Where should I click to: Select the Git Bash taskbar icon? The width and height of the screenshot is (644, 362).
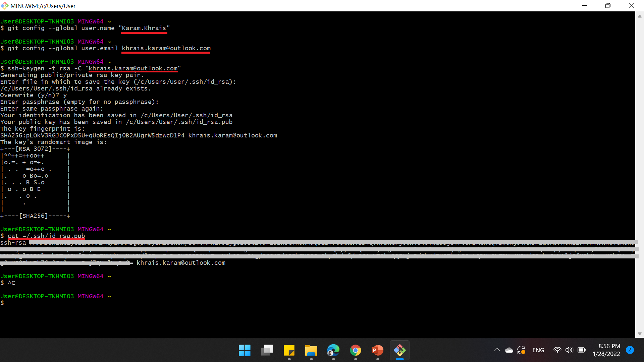399,350
